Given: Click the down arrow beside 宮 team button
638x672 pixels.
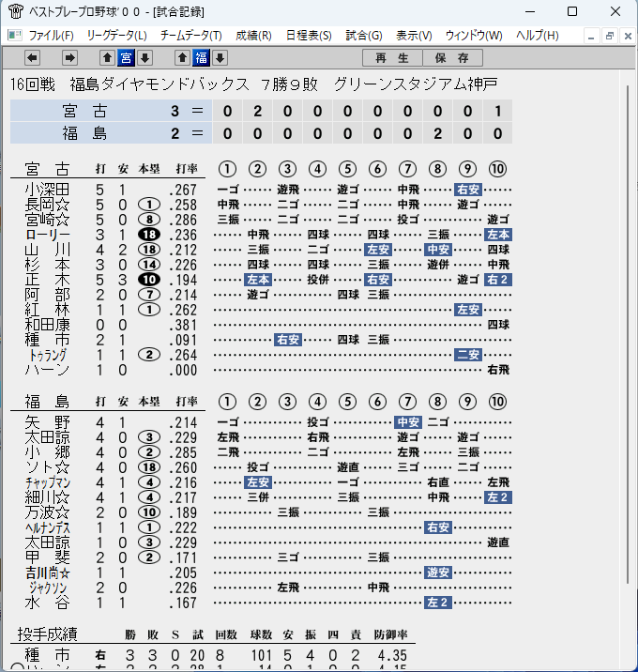Looking at the screenshot, I should (144, 58).
